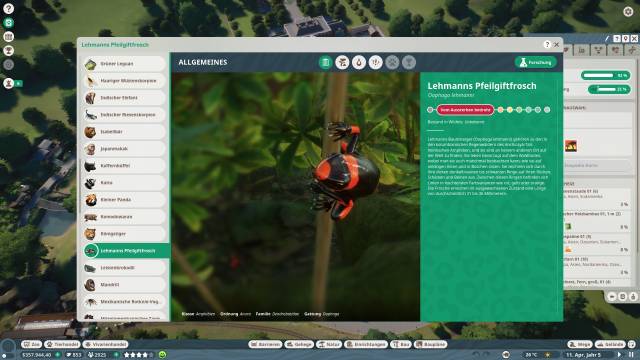Open the Tierhandel menu button

pos(62,344)
